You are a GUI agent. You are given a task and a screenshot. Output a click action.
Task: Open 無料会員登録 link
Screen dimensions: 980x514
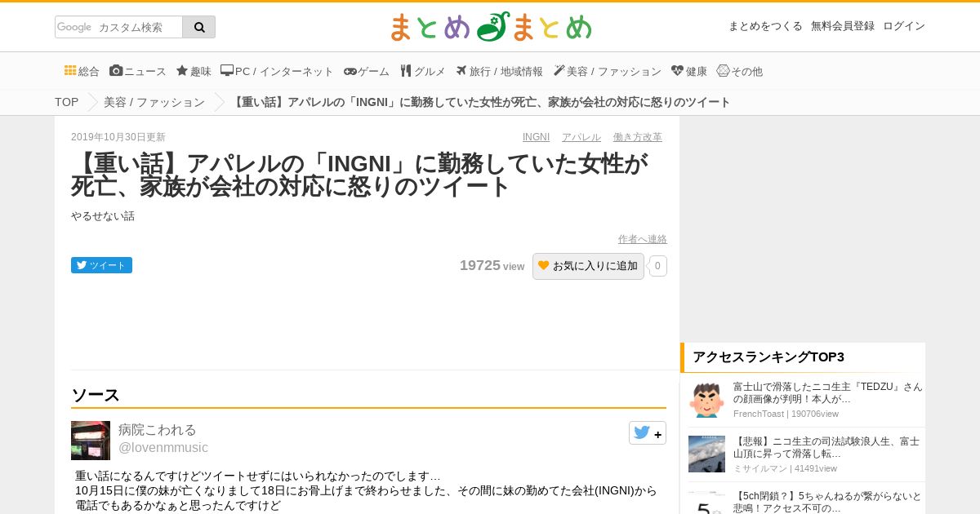tap(843, 26)
